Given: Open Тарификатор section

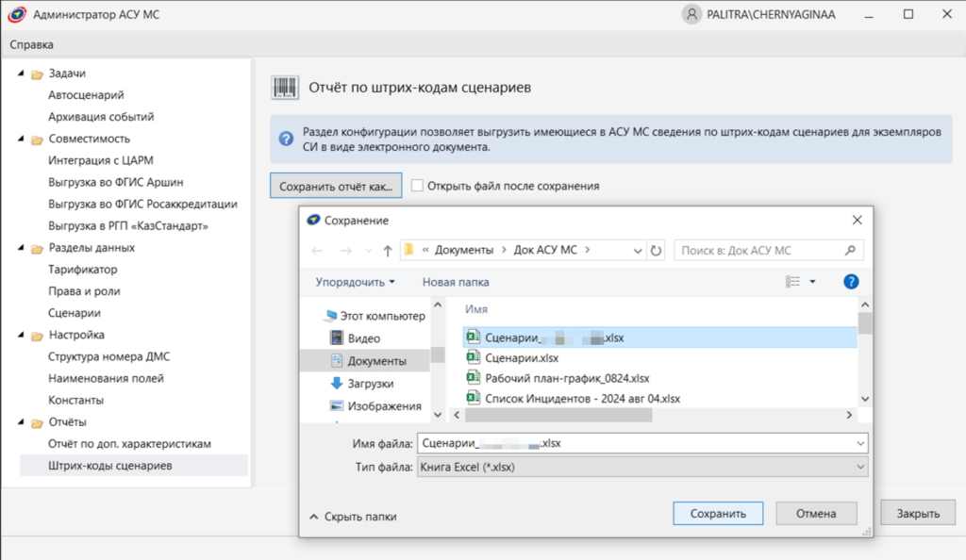Looking at the screenshot, I should pyautogui.click(x=83, y=269).
